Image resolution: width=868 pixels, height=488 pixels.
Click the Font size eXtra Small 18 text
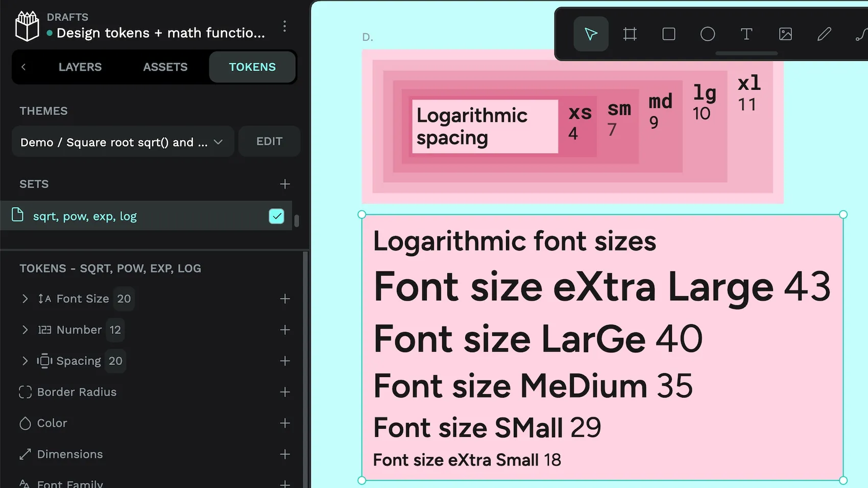467,460
